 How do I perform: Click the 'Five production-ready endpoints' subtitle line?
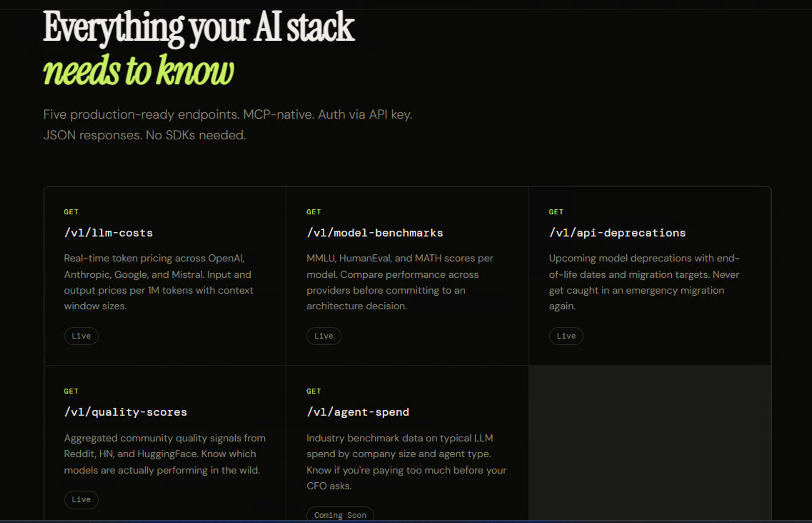[x=228, y=115]
